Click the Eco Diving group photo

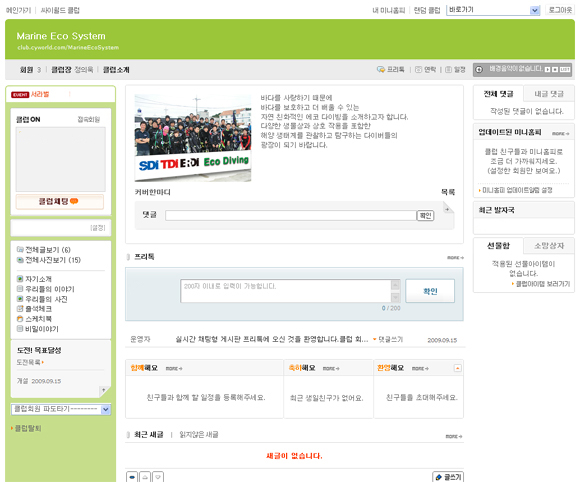[193, 138]
